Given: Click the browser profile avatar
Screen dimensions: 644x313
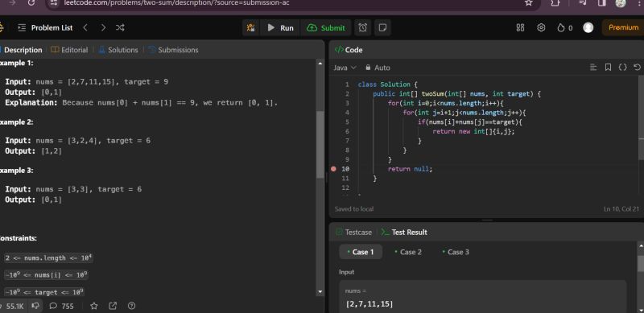Looking at the screenshot, I should click(x=621, y=3).
